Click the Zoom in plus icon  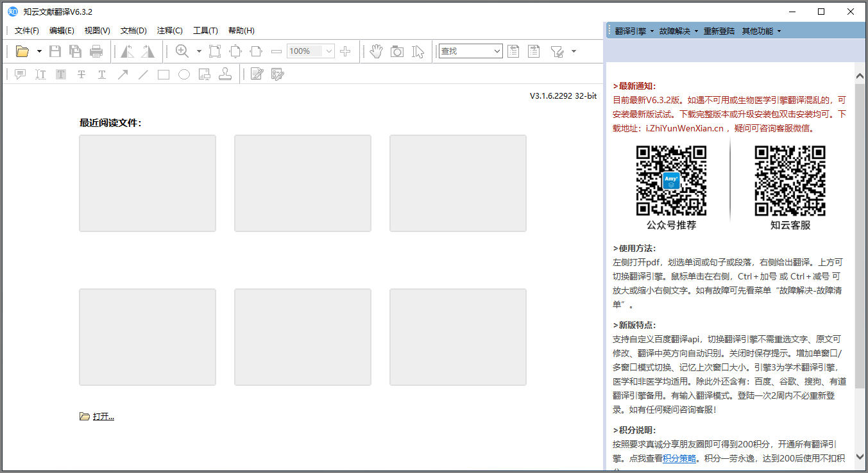(345, 51)
